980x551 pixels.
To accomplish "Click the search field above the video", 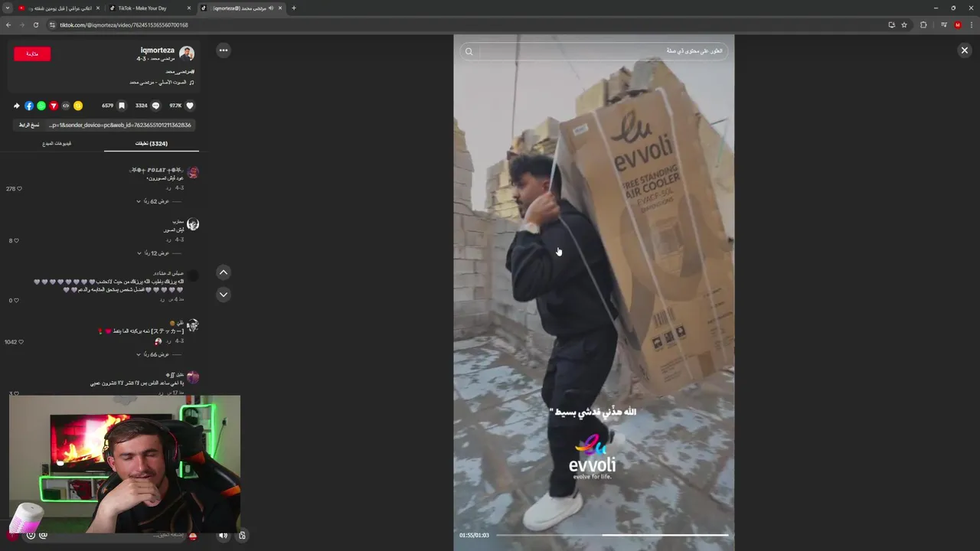I will tap(594, 51).
